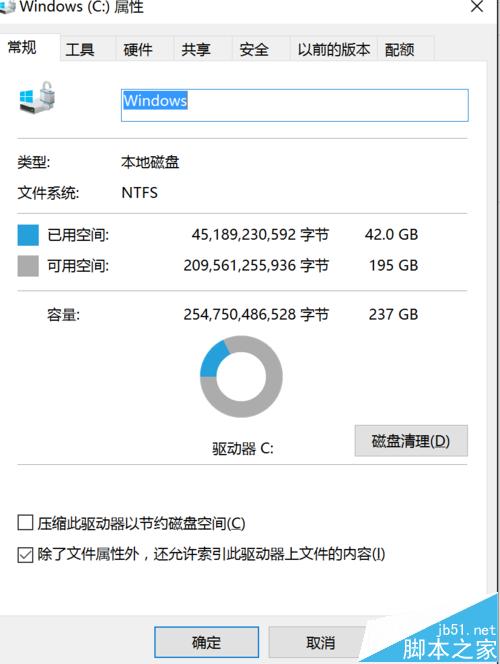Close the properties dialog window
The height and width of the screenshot is (664, 500).
point(477,7)
